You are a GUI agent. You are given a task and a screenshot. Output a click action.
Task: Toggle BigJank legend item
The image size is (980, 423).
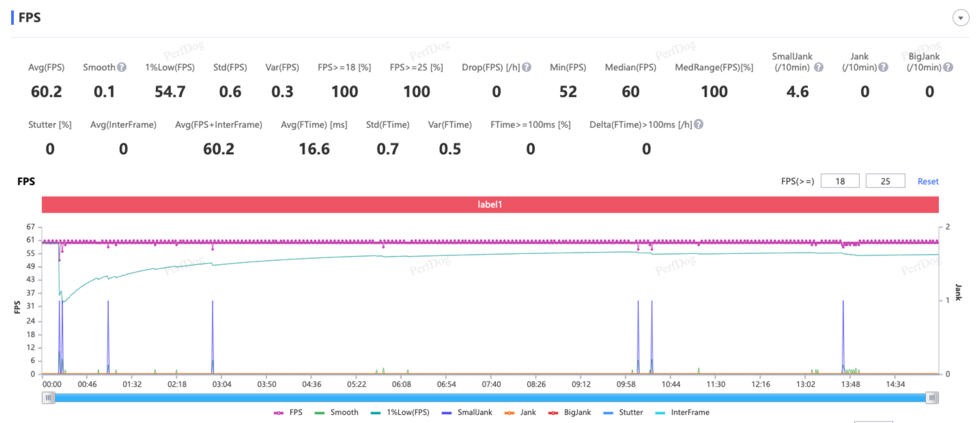pyautogui.click(x=570, y=412)
